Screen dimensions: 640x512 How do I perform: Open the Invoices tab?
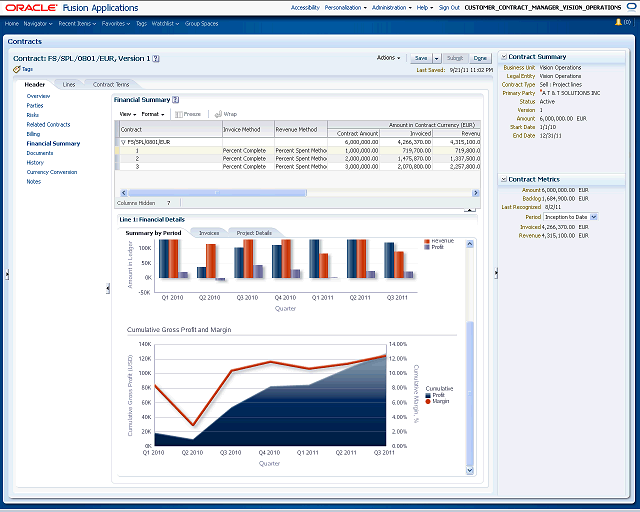point(209,233)
